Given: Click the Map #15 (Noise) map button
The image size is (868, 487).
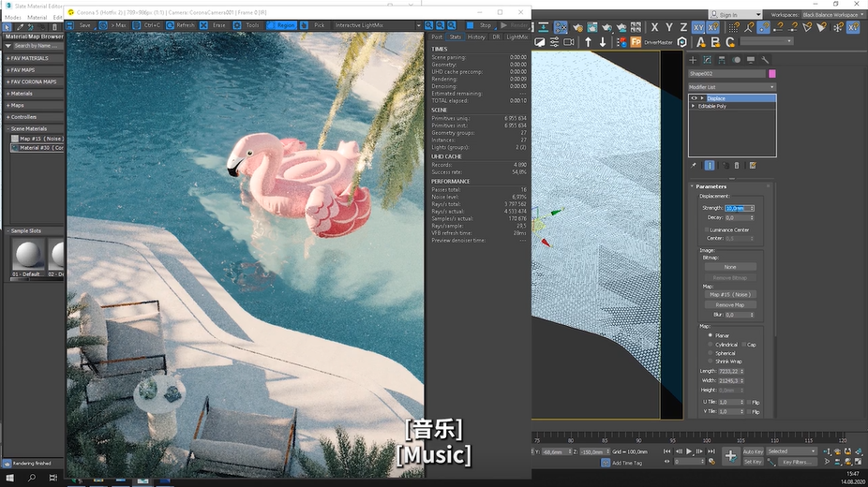Looking at the screenshot, I should pos(730,295).
